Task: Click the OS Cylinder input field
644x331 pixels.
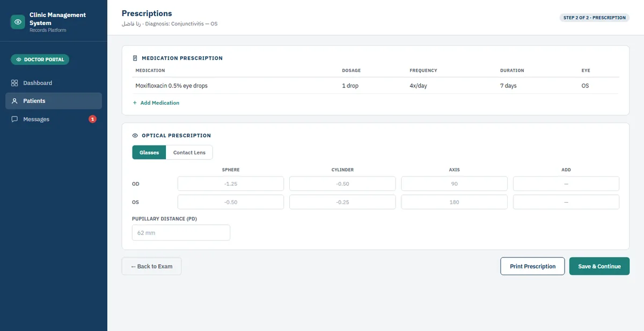Action: (x=342, y=202)
